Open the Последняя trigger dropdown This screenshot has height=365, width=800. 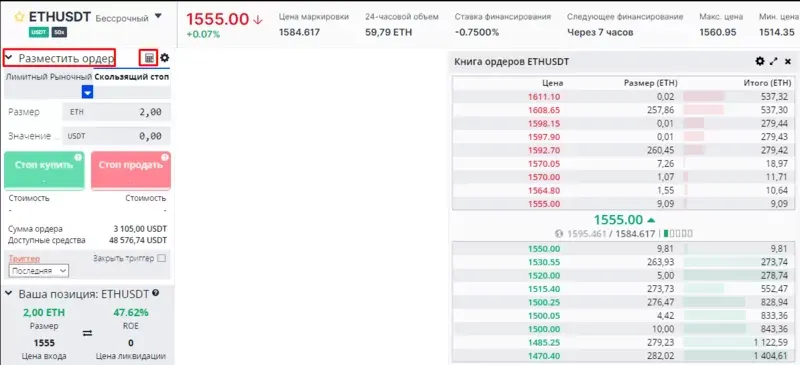[39, 271]
